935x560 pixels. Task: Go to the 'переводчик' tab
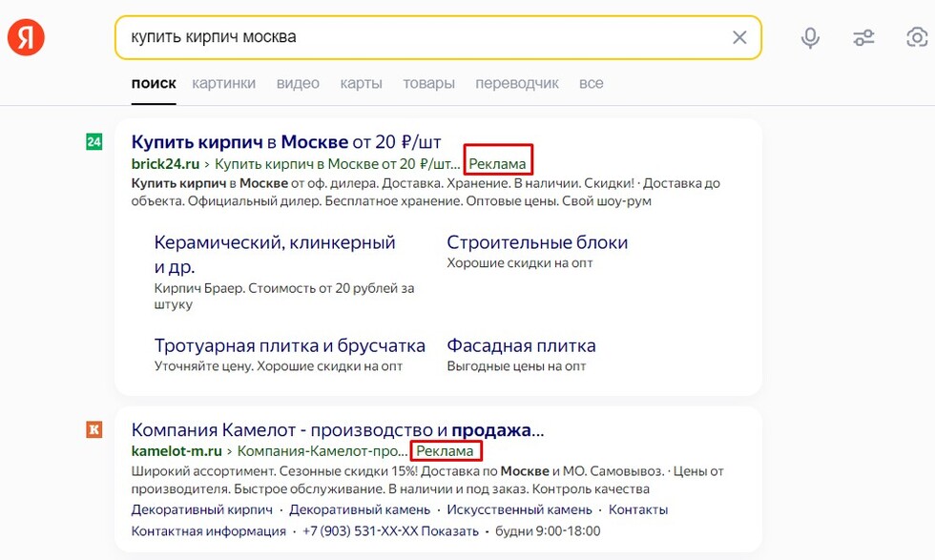point(517,84)
